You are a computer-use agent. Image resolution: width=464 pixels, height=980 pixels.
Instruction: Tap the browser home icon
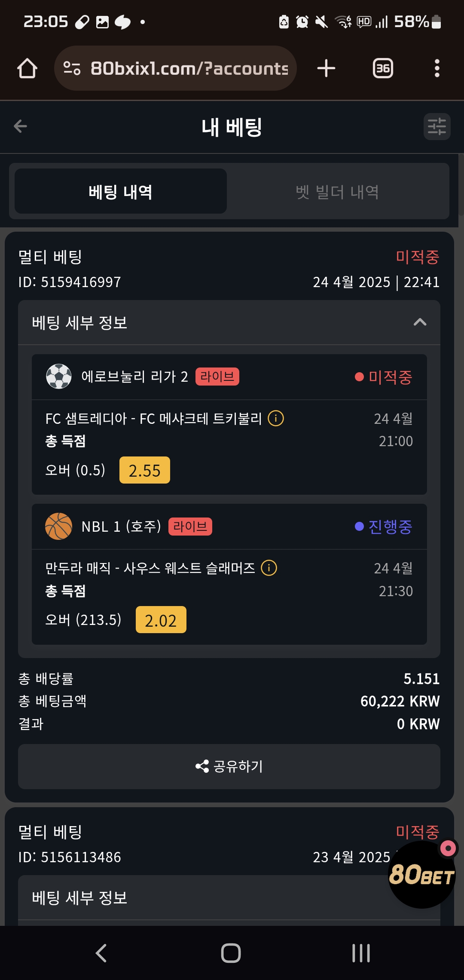click(27, 68)
